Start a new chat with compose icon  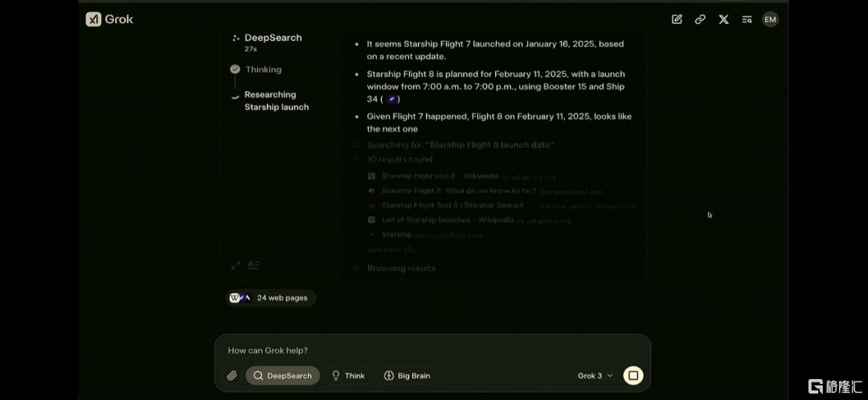pos(677,19)
